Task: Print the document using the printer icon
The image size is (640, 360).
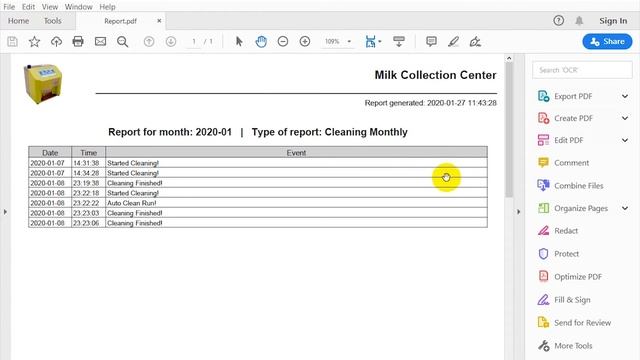Action: (x=78, y=41)
